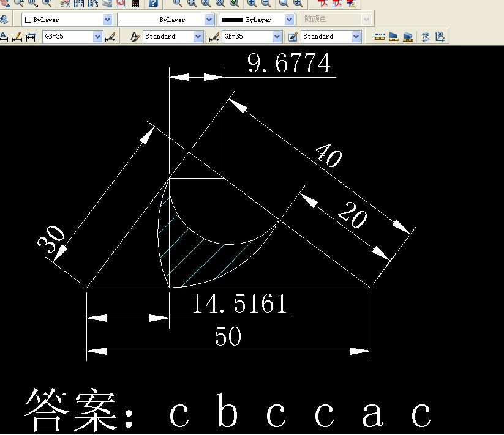Launch the QuickCalc calculator icon
Screen dimensions: 504x435
click(135, 3)
